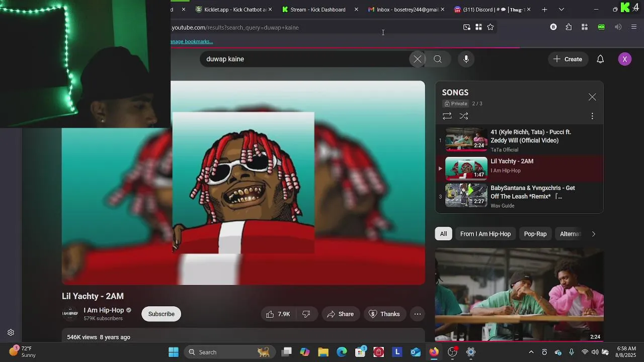Show hidden system tray icons
The image size is (644, 362).
tap(531, 352)
